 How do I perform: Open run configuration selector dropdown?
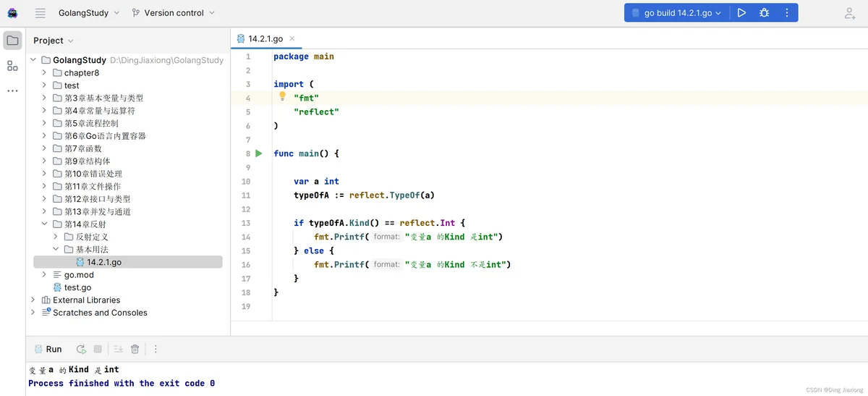coord(676,13)
